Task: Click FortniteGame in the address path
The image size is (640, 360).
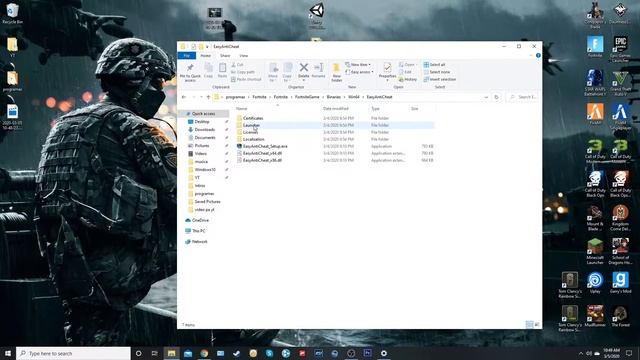Action: point(307,97)
